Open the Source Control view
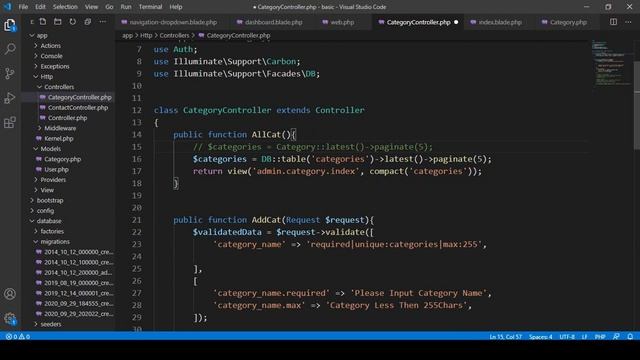The image size is (640, 360). pos(10,73)
